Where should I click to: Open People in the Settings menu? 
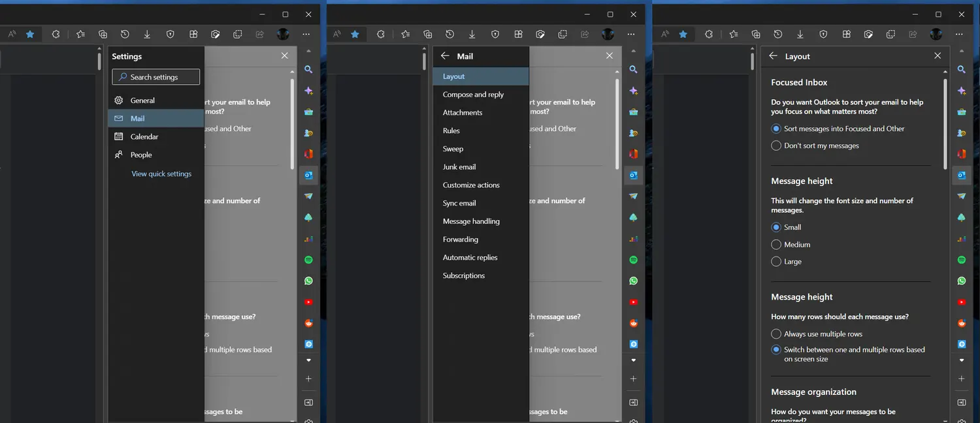156,155
